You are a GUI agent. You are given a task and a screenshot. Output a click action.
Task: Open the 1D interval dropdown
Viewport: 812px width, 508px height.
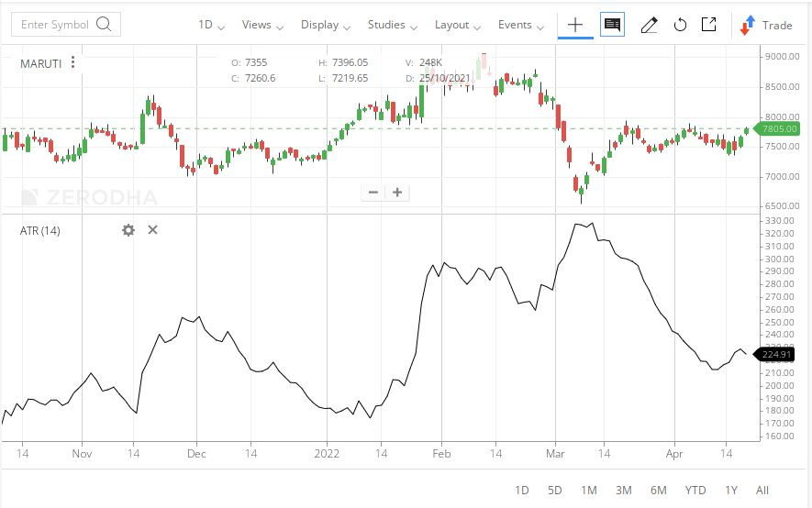tap(211, 25)
